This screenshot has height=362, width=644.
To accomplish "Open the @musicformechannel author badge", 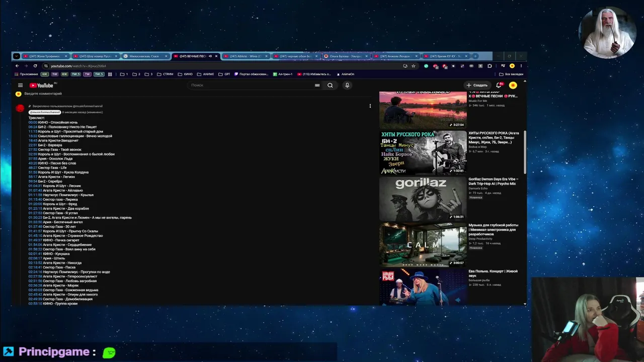I will coord(44,112).
